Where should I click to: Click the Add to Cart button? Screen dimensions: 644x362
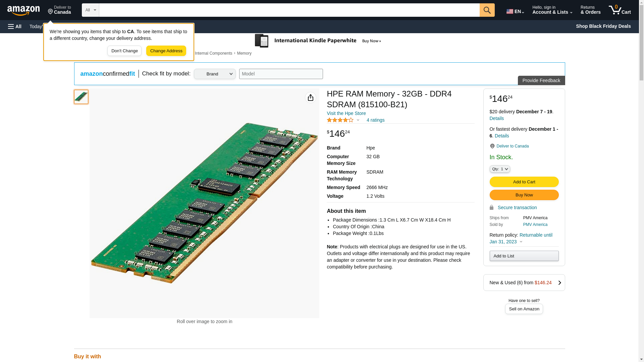[x=524, y=182]
